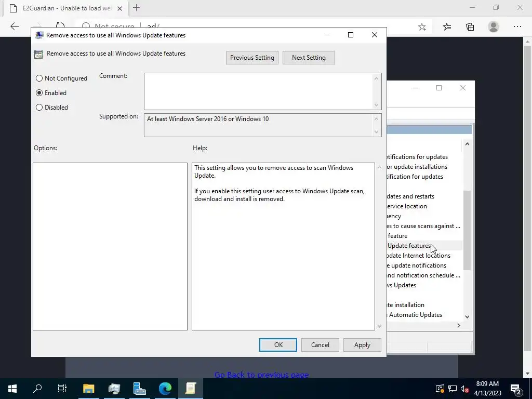Confirm with the OK button

(x=278, y=345)
